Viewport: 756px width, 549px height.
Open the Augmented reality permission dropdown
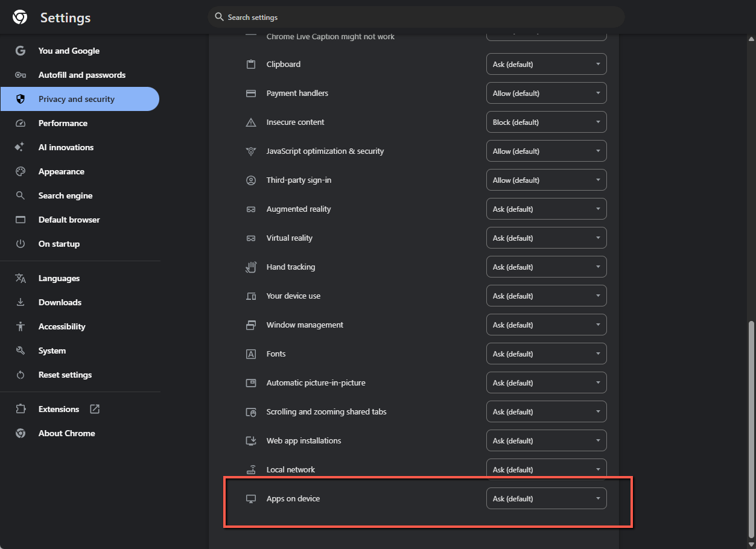546,209
